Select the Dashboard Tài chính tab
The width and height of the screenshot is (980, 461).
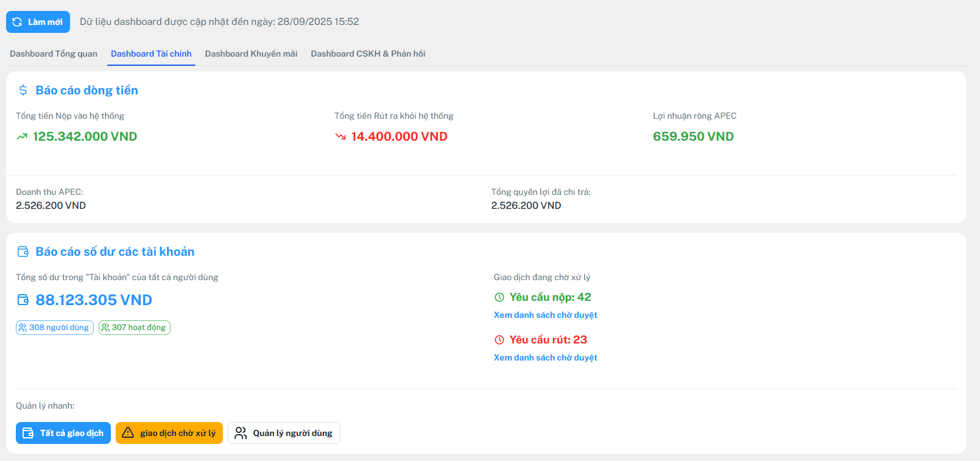151,54
